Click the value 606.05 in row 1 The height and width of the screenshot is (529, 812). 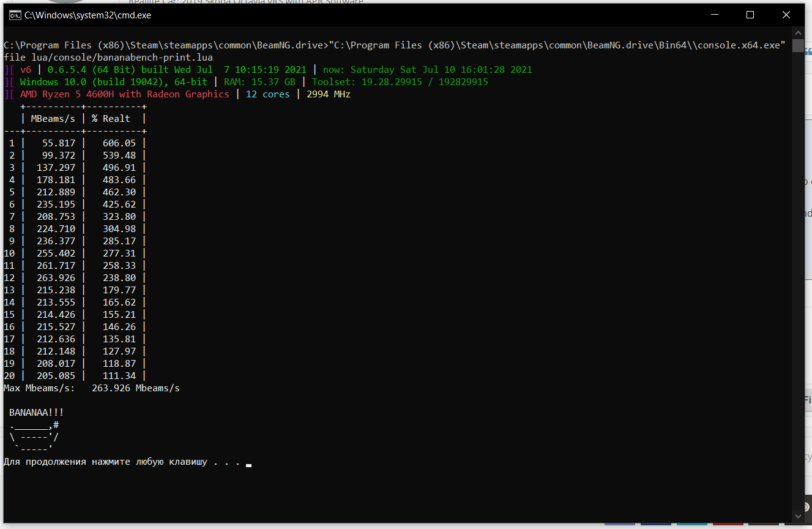click(119, 143)
